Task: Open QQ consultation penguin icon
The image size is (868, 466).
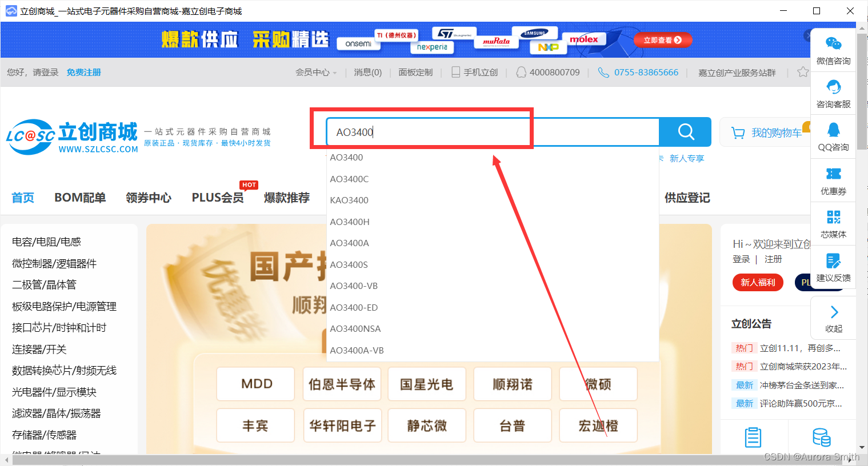Action: coord(833,130)
